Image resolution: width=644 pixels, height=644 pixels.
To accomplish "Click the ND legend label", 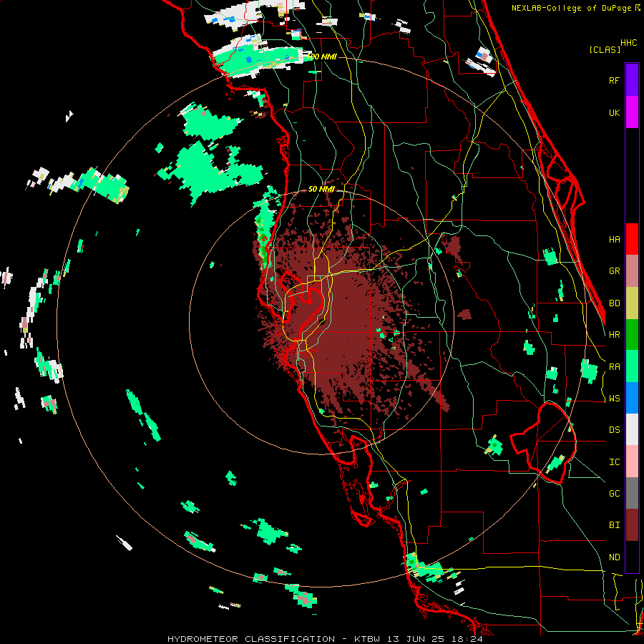I will 614,557.
